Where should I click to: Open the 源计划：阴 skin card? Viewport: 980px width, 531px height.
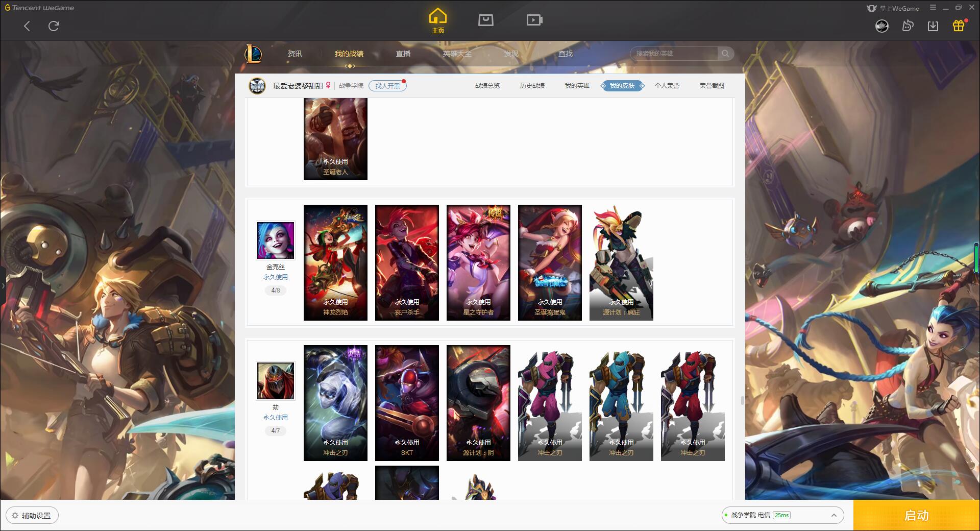(x=478, y=403)
